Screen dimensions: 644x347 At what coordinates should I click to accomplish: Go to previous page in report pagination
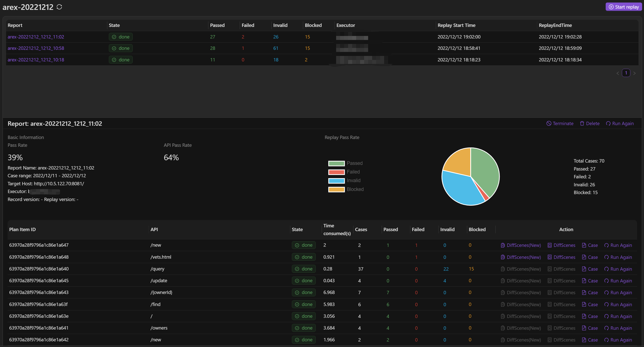coord(618,73)
